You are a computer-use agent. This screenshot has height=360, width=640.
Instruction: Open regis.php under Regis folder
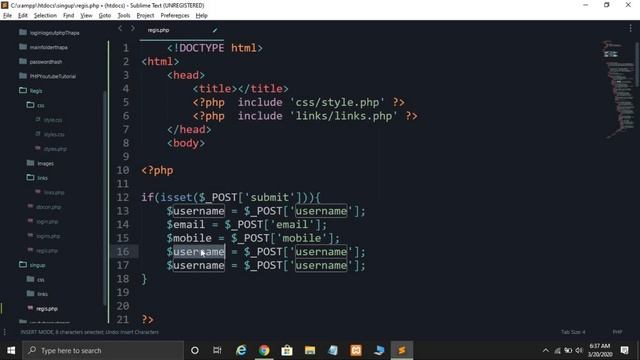pyautogui.click(x=42, y=251)
